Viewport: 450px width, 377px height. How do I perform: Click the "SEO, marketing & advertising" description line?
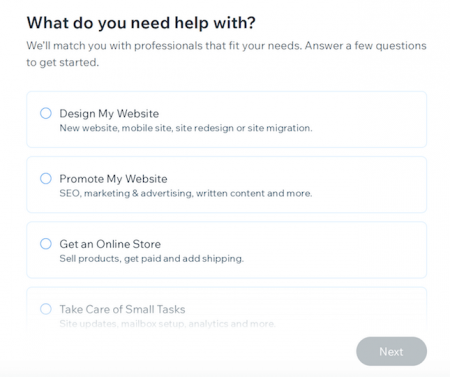tap(186, 193)
